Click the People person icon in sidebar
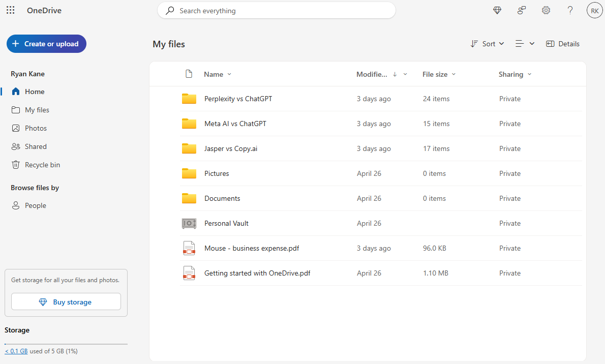Viewport: 605px width, 364px height. (15, 205)
